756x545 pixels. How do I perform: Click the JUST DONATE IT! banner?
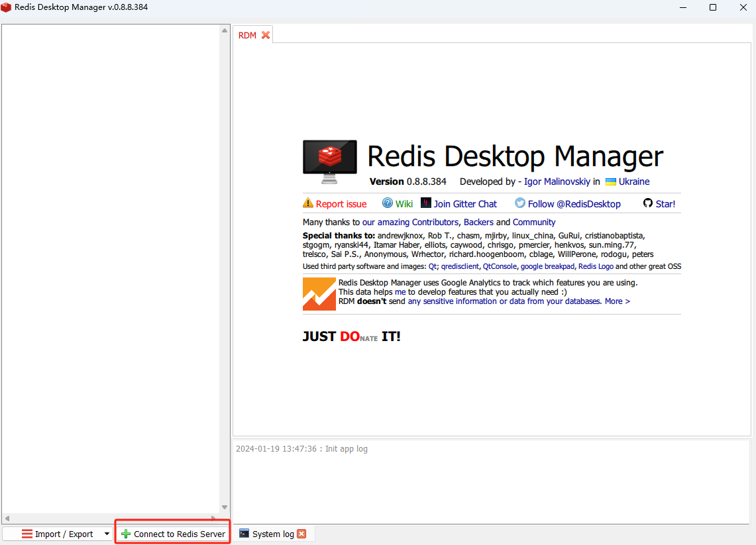[351, 336]
